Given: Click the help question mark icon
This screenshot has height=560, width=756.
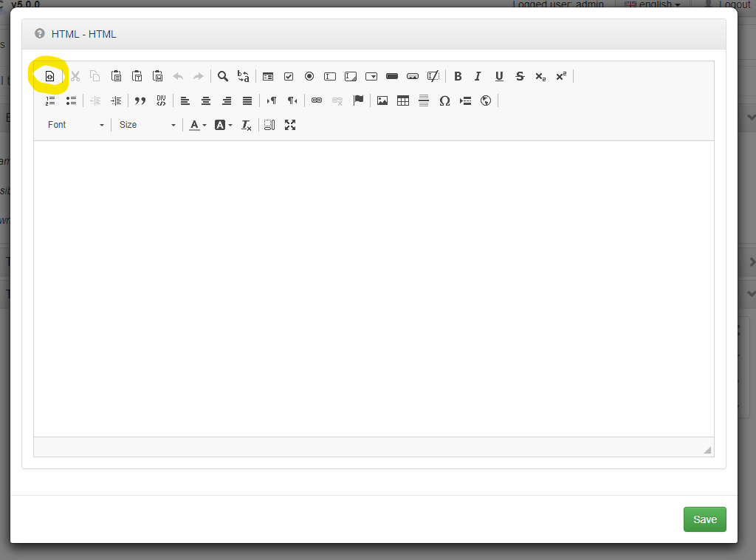Looking at the screenshot, I should 40,33.
